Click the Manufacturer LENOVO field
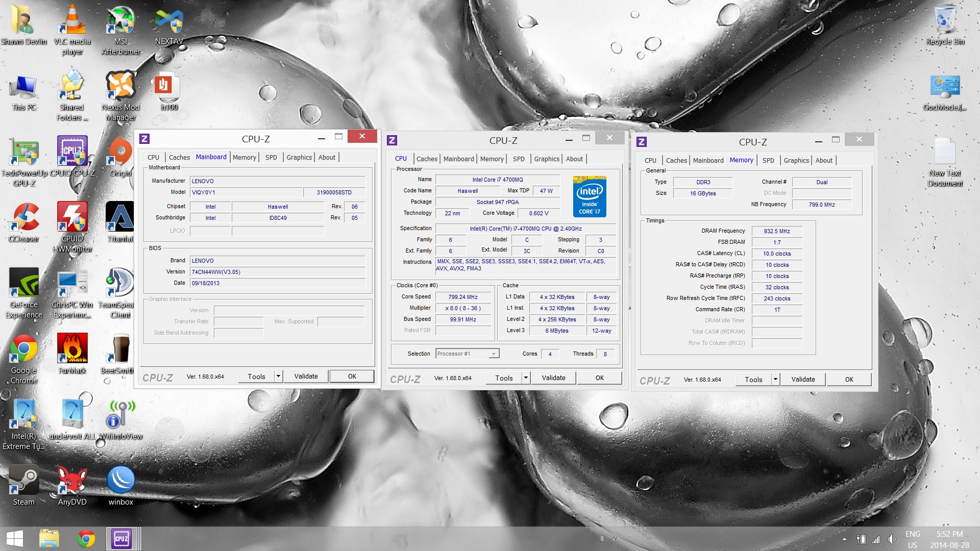 coord(278,181)
